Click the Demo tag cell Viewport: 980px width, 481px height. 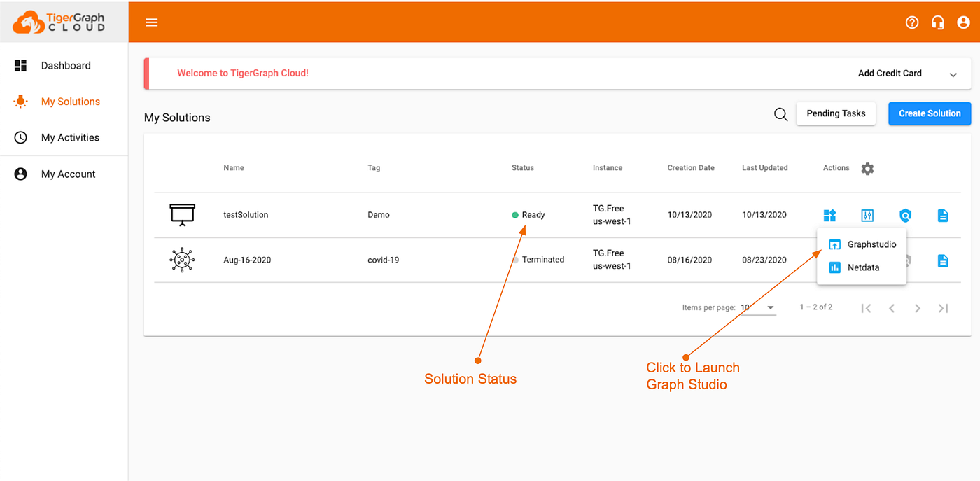(379, 215)
